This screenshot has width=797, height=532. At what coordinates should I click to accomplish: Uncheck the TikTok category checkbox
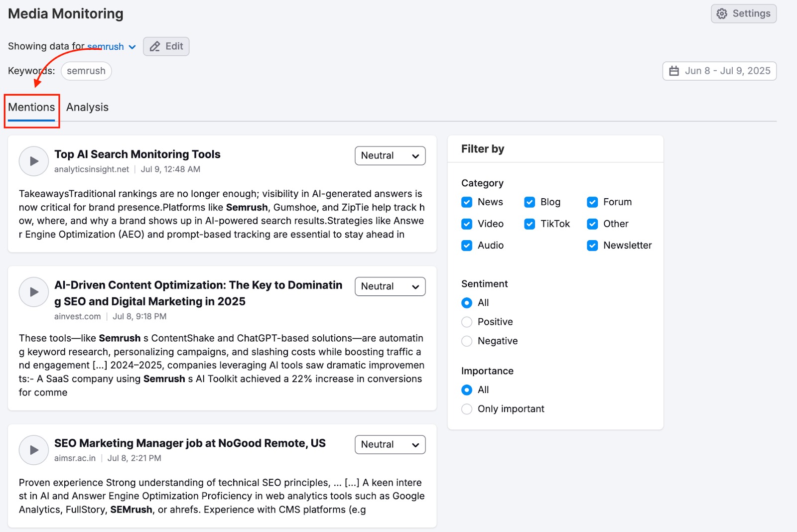(530, 224)
